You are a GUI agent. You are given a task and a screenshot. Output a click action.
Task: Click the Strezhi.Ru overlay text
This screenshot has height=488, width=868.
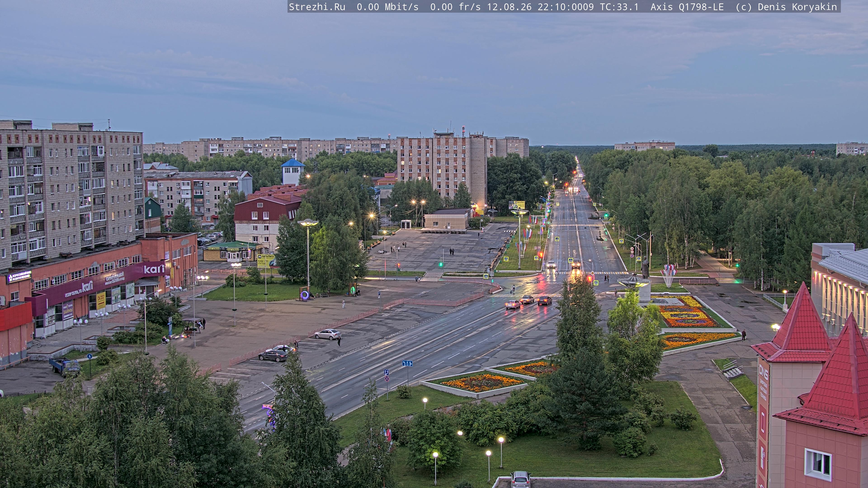click(x=317, y=7)
